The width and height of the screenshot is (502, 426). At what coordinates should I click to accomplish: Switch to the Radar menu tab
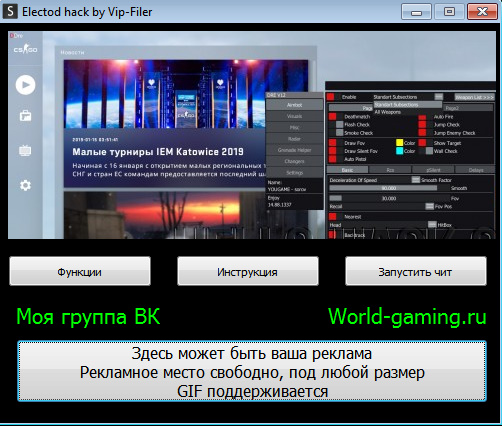[295, 139]
